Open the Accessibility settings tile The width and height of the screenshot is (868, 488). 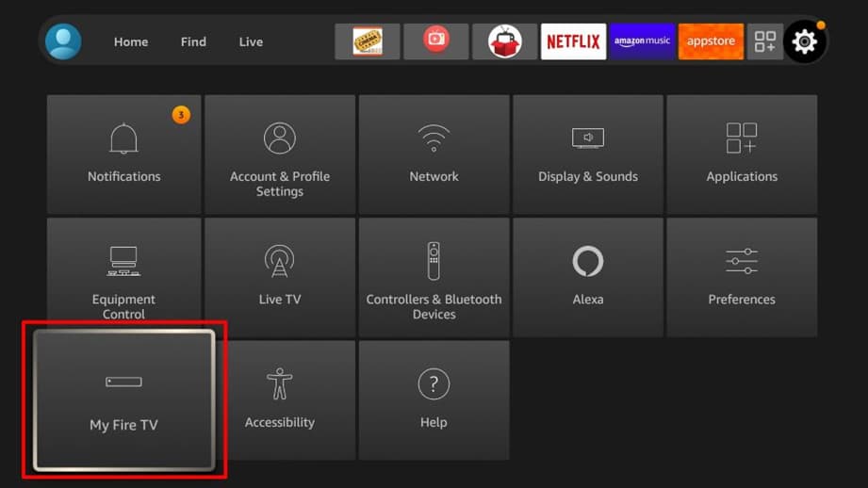(x=280, y=399)
